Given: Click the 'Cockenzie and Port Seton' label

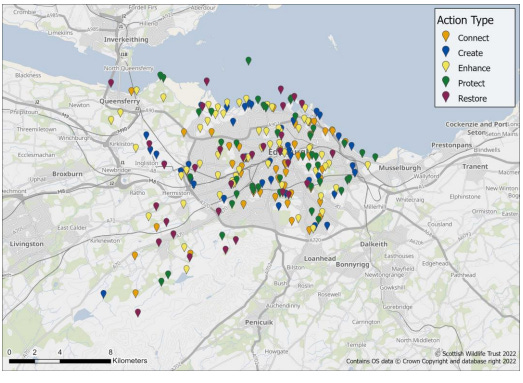Looking at the screenshot, I should point(476,128).
